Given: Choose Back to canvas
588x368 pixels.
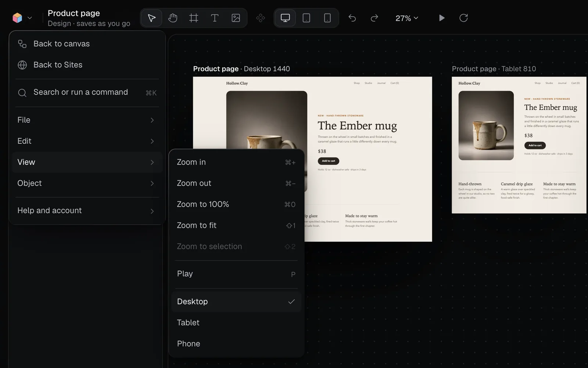Looking at the screenshot, I should [x=87, y=44].
